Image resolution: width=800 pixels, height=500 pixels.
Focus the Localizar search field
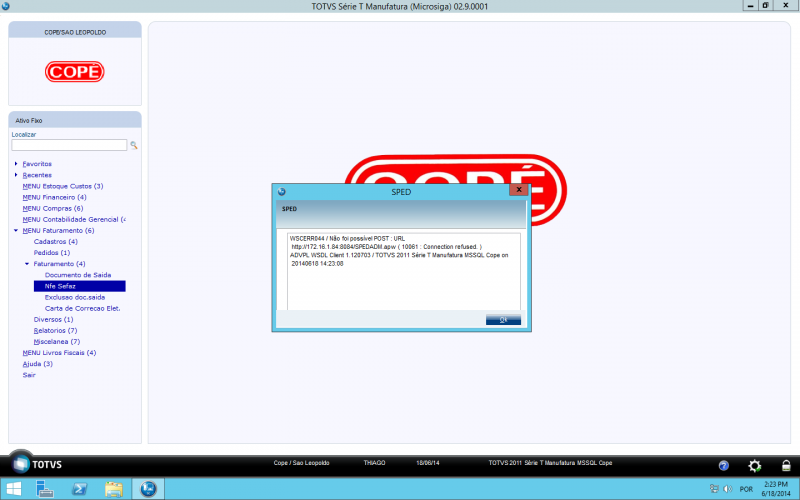(69, 145)
